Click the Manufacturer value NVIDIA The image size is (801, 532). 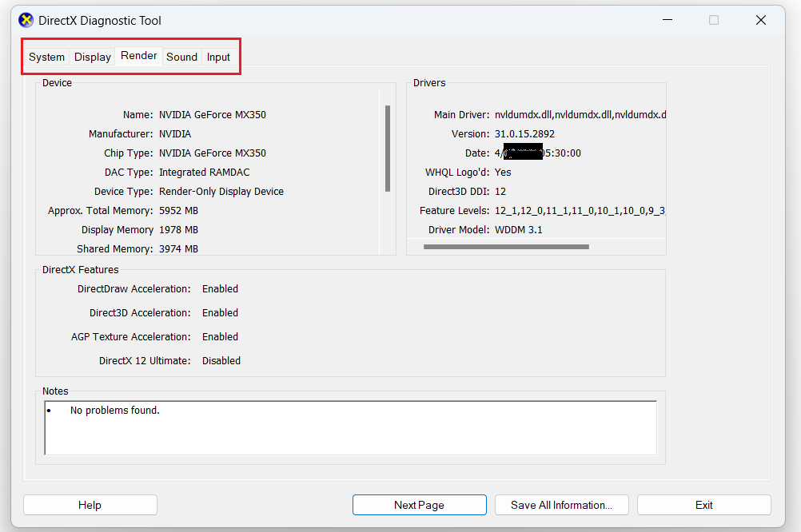point(175,133)
